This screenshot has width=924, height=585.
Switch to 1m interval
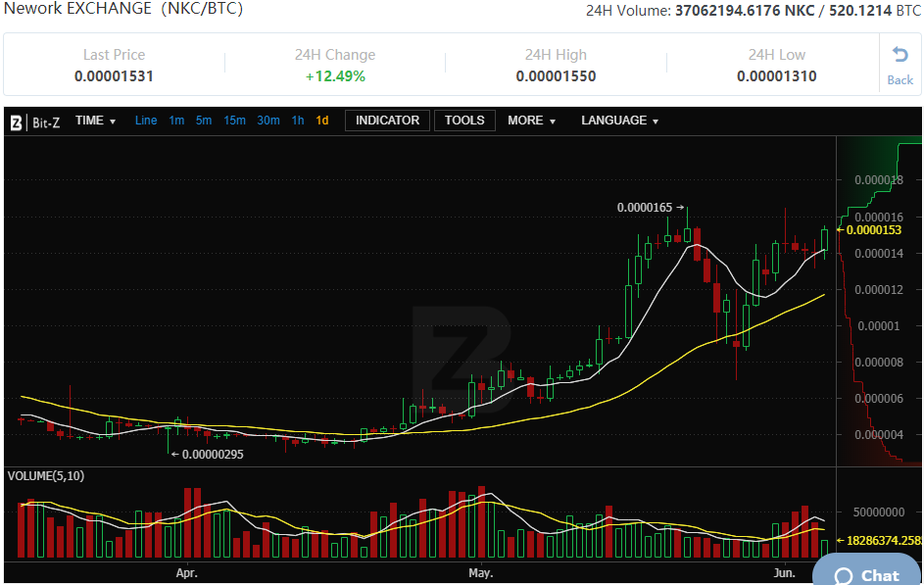tap(176, 121)
